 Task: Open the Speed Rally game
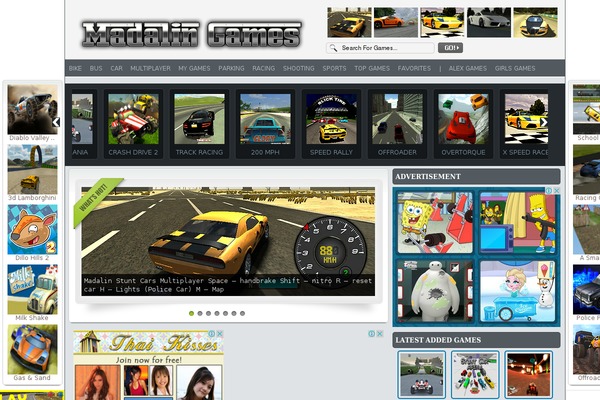coord(331,124)
